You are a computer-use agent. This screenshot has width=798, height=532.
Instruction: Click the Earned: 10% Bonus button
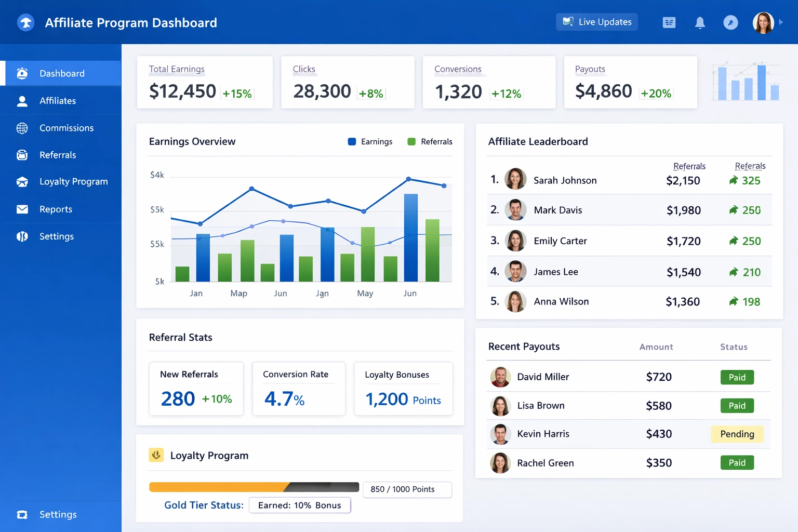click(300, 505)
